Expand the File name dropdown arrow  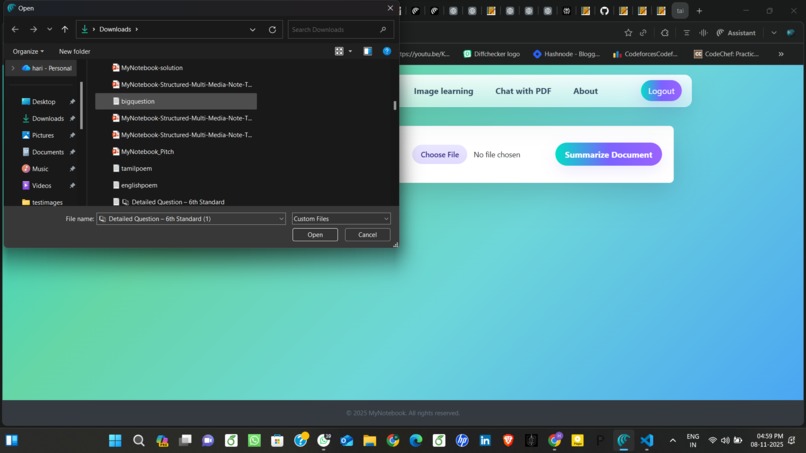pyautogui.click(x=281, y=219)
